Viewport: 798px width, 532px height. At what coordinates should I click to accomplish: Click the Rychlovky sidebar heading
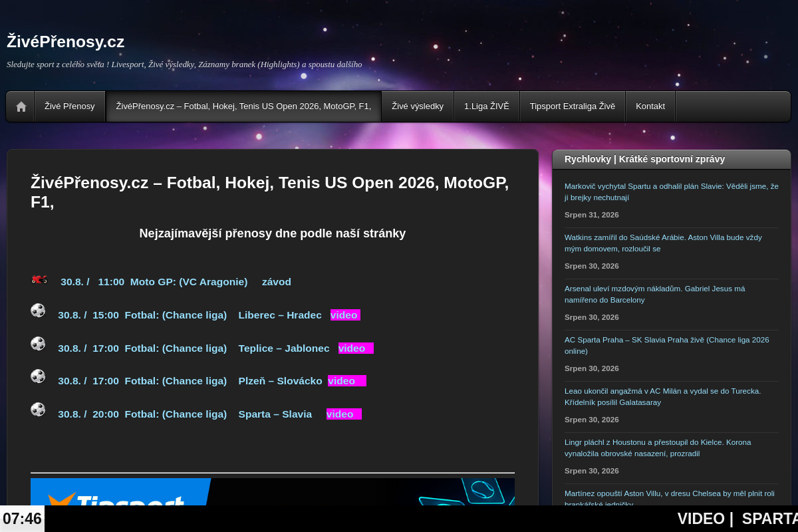[x=644, y=159]
